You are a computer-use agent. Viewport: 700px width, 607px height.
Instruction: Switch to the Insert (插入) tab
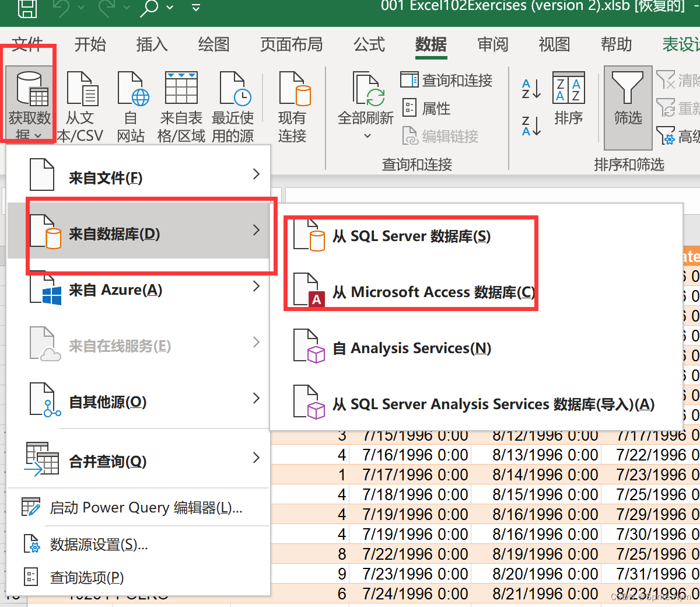pyautogui.click(x=152, y=44)
